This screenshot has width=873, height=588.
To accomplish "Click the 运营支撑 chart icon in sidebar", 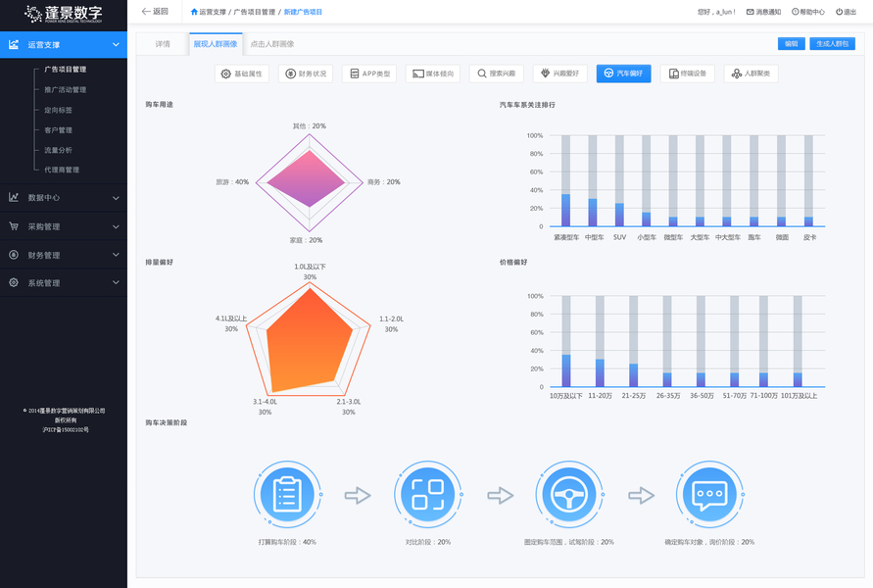I will [x=14, y=44].
